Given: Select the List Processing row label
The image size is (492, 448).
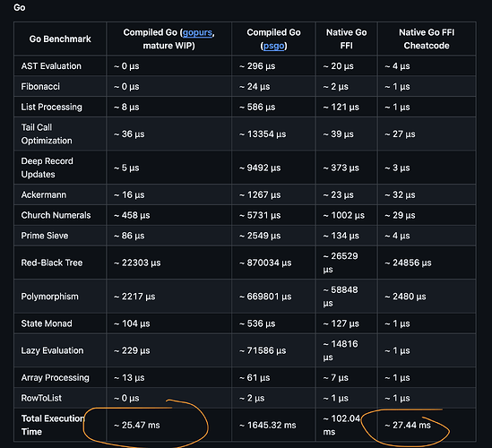Looking at the screenshot, I should click(51, 107).
